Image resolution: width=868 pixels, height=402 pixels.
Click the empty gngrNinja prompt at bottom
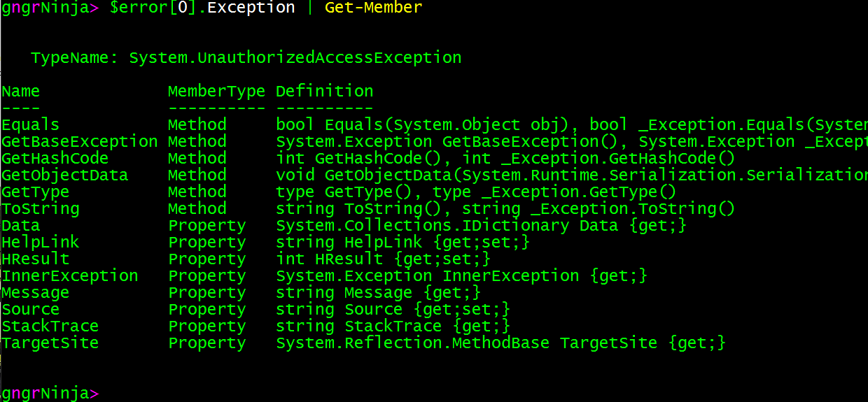pos(49,393)
